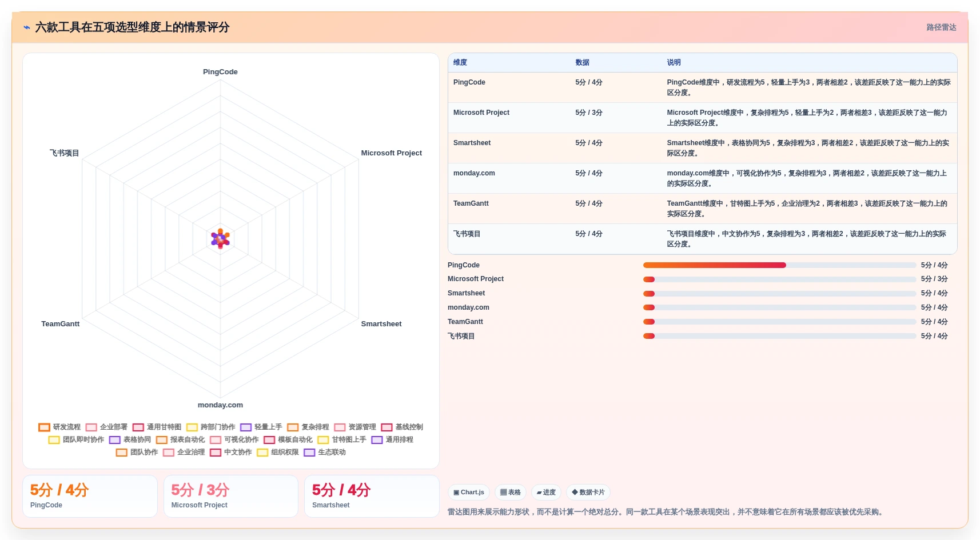Click the TeamGantt progress bar
Viewport: 980px width, 540px height.
(x=779, y=322)
